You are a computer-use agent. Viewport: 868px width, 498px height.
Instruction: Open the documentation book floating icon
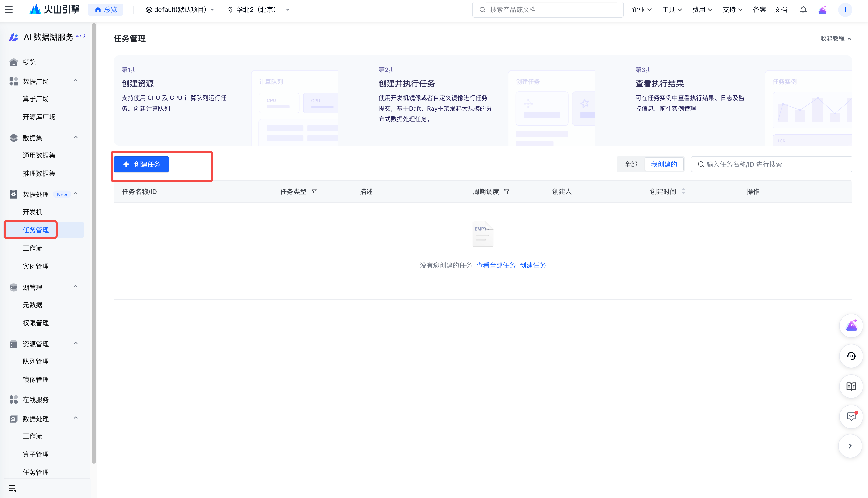coord(851,386)
